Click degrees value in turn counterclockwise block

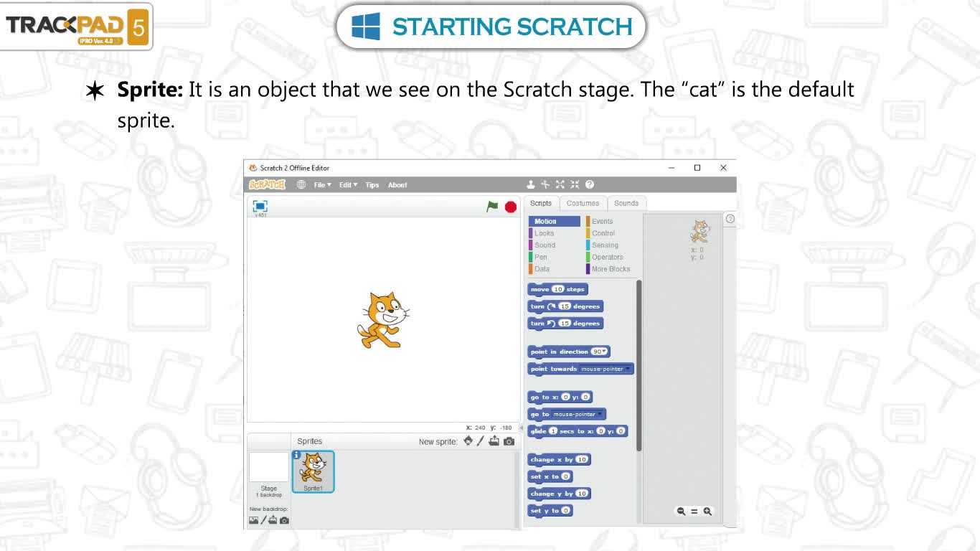[x=565, y=324]
